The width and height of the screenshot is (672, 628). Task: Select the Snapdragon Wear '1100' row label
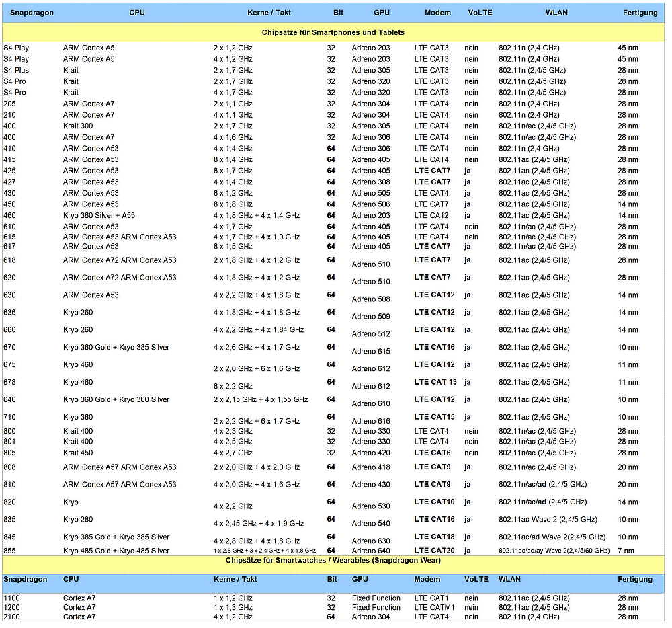point(11,598)
